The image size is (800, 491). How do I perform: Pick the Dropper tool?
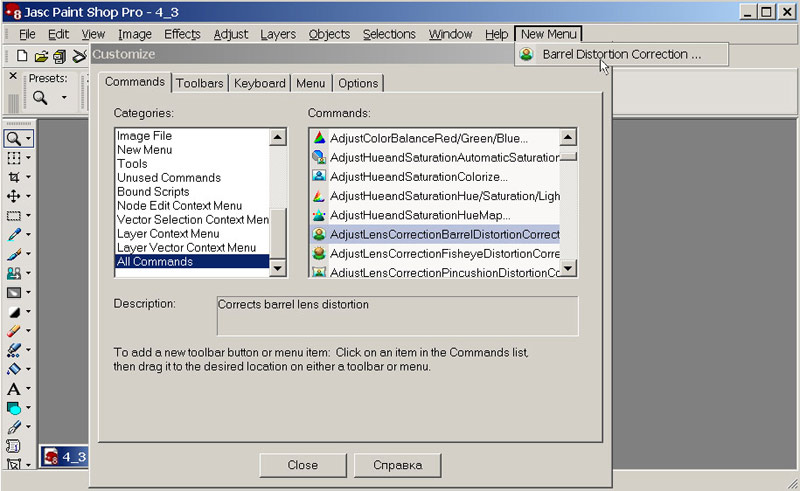tap(14, 235)
